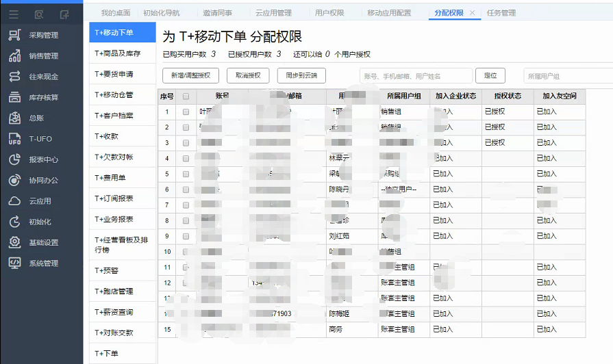The height and width of the screenshot is (364, 613).
Task: Open 总账 icon in sidebar
Action: 14,118
